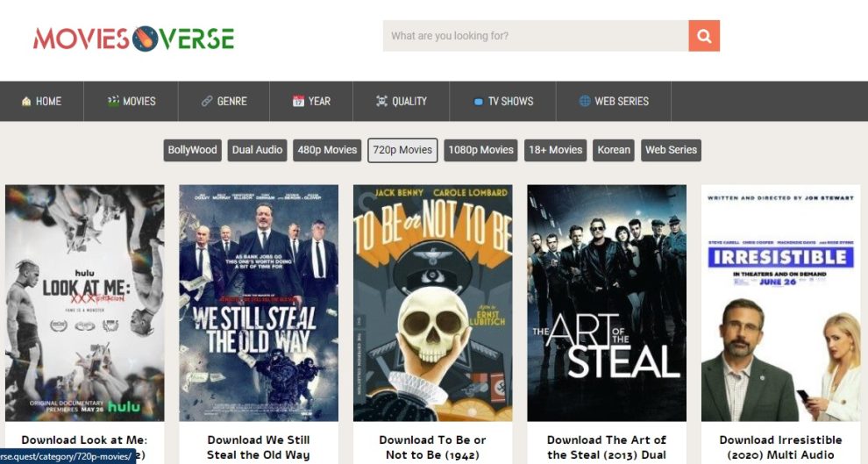The height and width of the screenshot is (464, 868).
Task: Click the calendar icon beside YEAR
Action: click(x=298, y=101)
